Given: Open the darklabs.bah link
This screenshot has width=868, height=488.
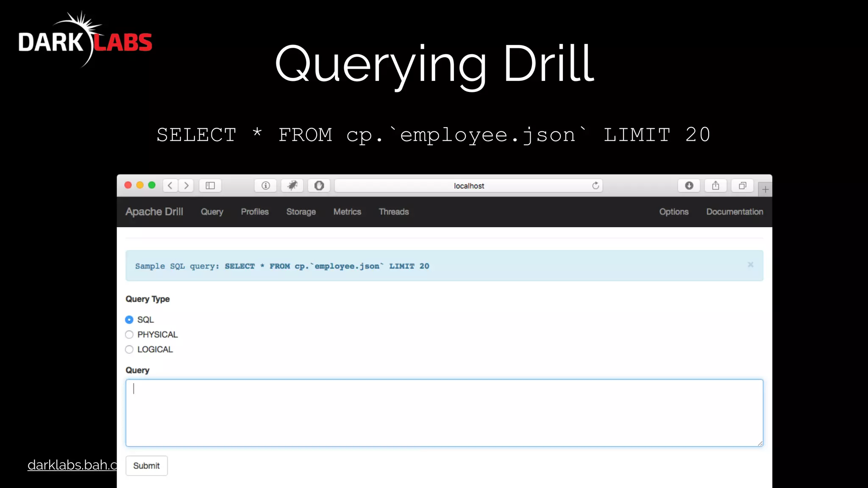Looking at the screenshot, I should [x=72, y=465].
